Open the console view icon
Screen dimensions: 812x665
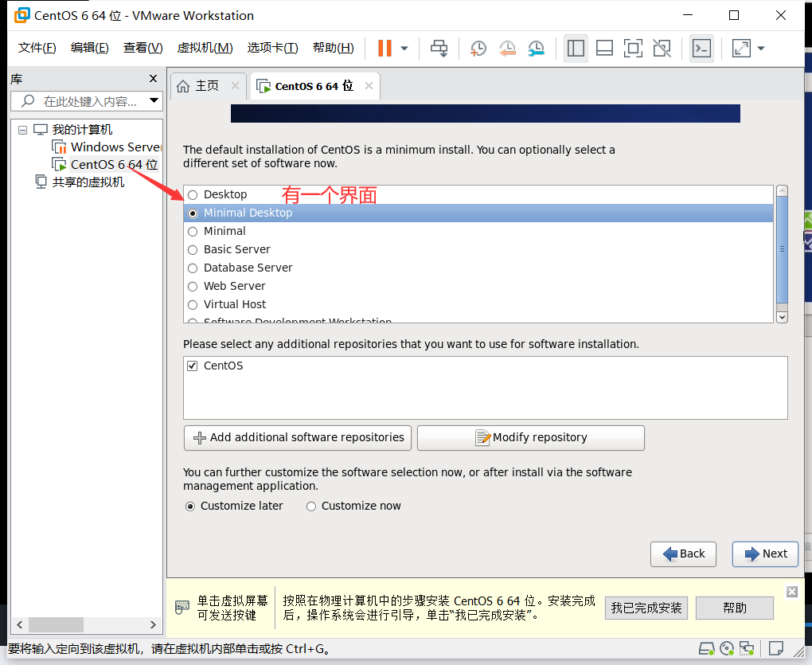pyautogui.click(x=701, y=48)
